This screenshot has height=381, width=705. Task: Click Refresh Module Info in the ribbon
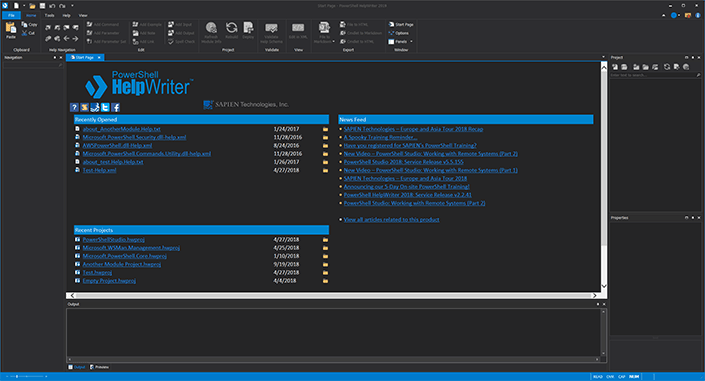coord(211,32)
